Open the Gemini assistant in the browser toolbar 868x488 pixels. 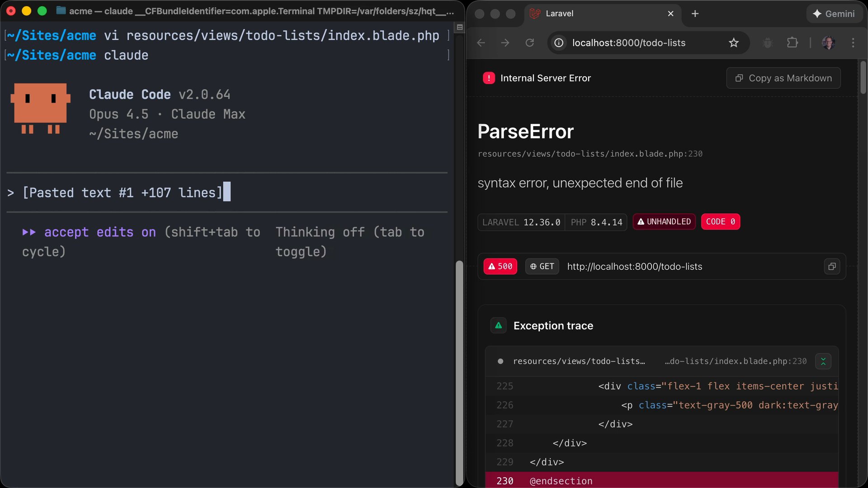pos(834,14)
